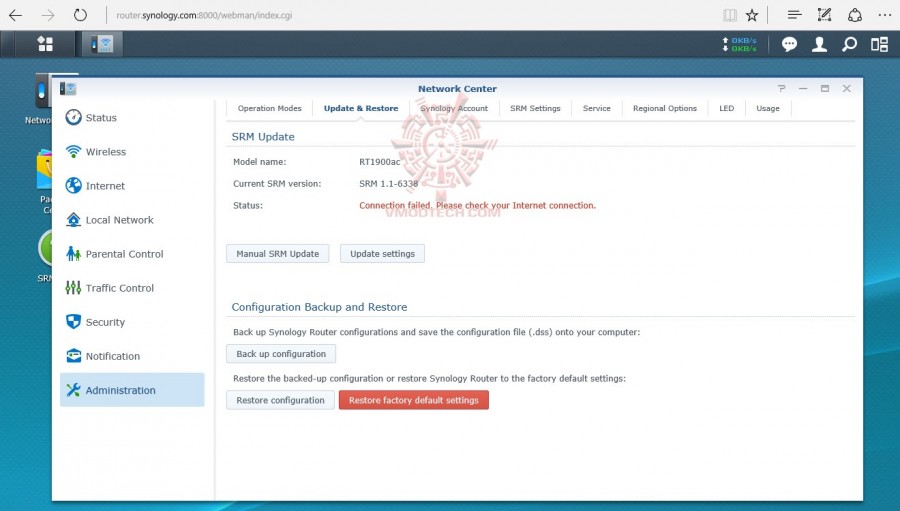Open the widgets panel icon
Image resolution: width=900 pixels, height=511 pixels.
[x=879, y=44]
